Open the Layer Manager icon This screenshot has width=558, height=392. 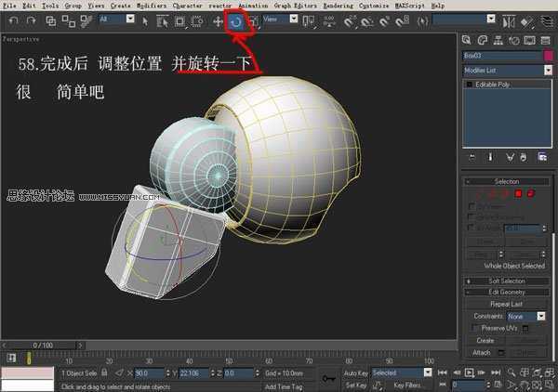547,21
